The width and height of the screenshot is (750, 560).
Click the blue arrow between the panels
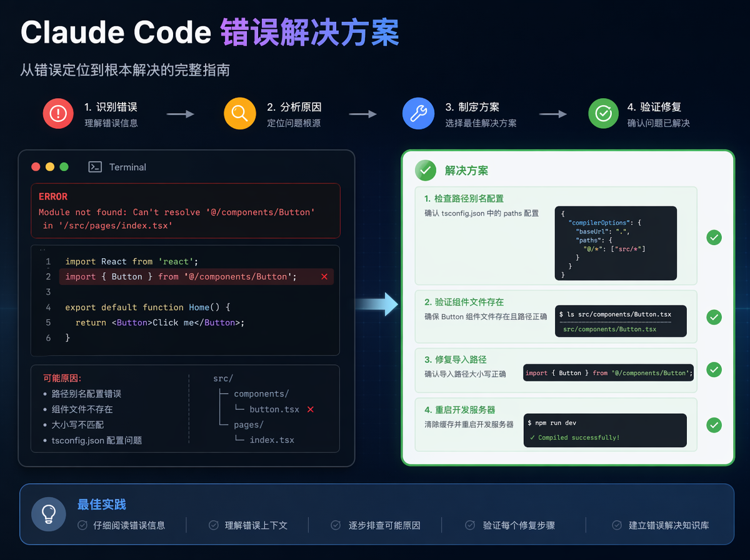click(377, 304)
